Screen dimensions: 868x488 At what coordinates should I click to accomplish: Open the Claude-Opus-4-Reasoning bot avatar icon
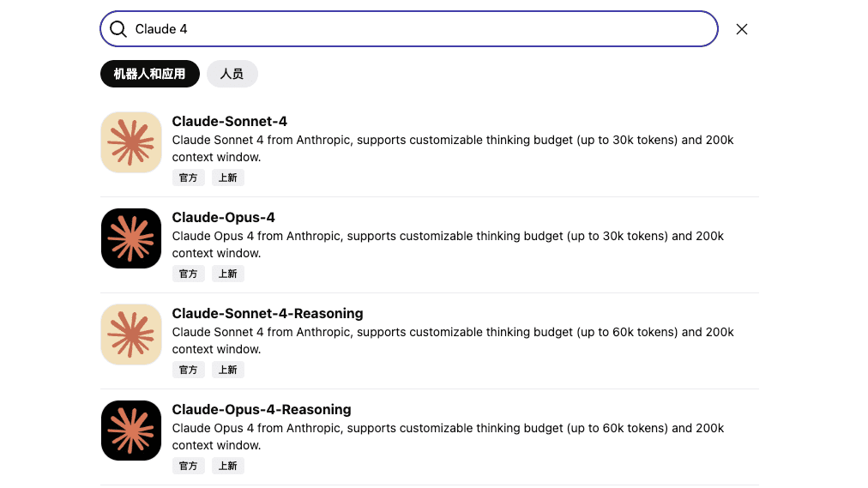[131, 431]
